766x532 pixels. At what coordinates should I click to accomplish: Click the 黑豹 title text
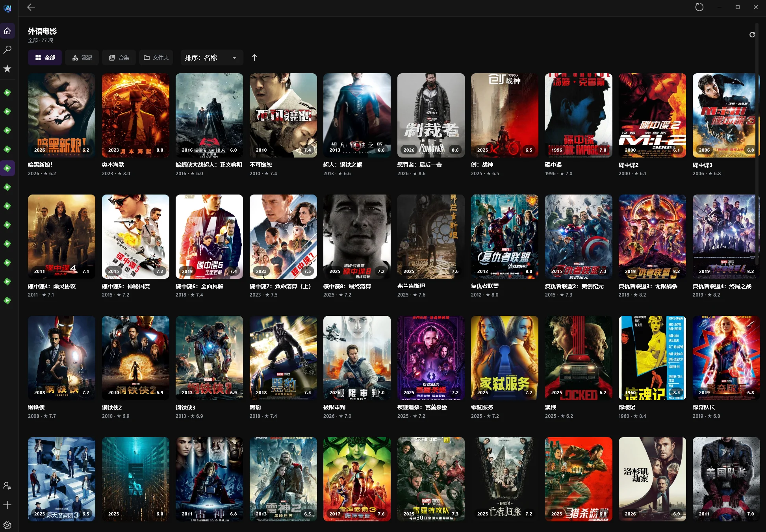coord(255,407)
